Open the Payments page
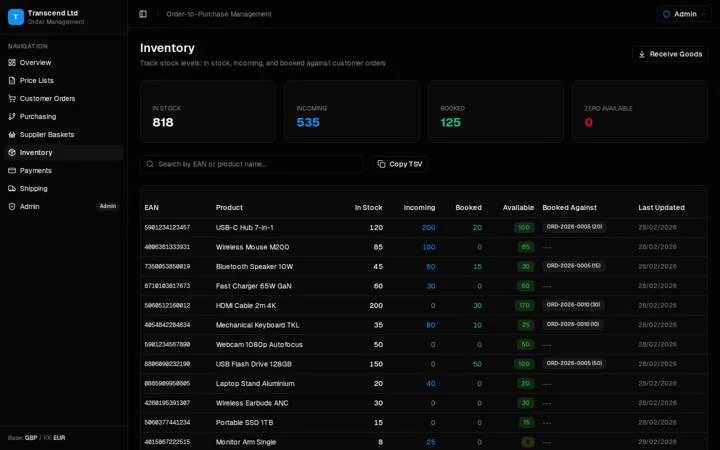720x450 pixels. [63, 170]
